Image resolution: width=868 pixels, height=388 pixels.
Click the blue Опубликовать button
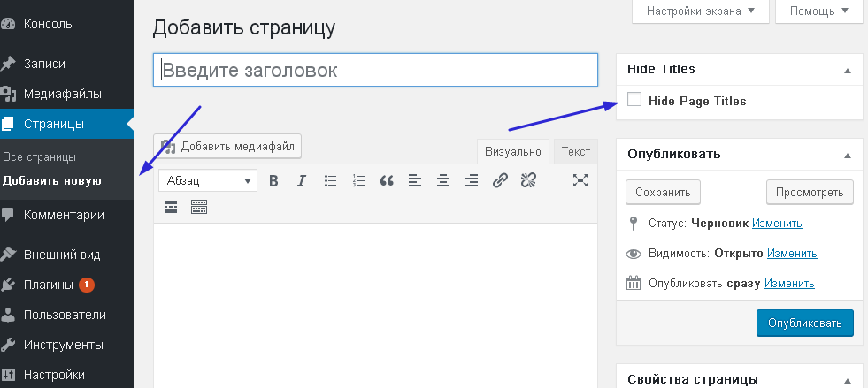804,323
